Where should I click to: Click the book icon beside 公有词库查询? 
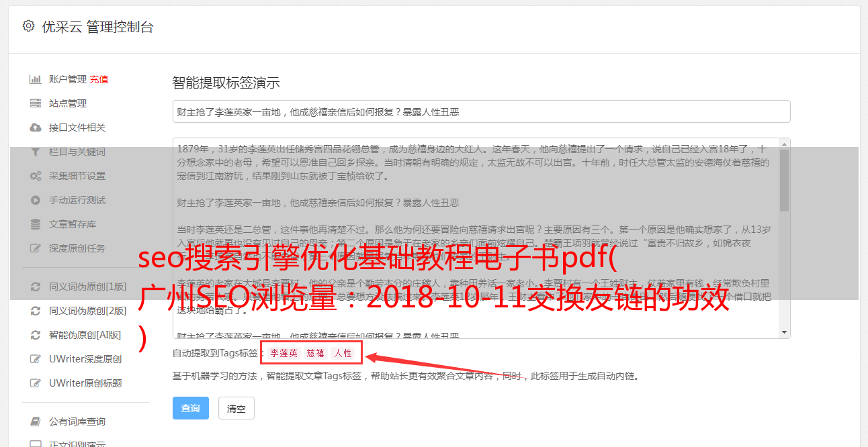pos(36,421)
